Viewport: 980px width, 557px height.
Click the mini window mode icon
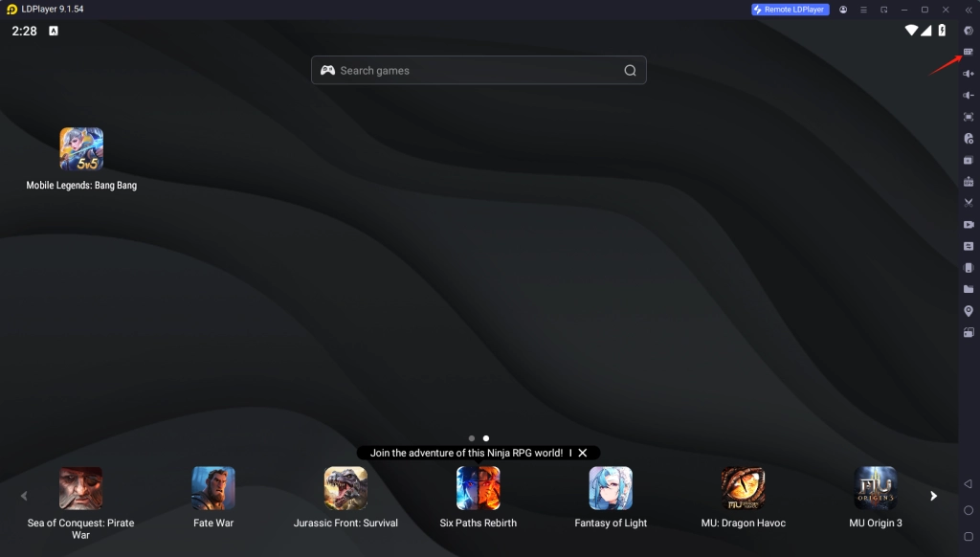pyautogui.click(x=883, y=10)
